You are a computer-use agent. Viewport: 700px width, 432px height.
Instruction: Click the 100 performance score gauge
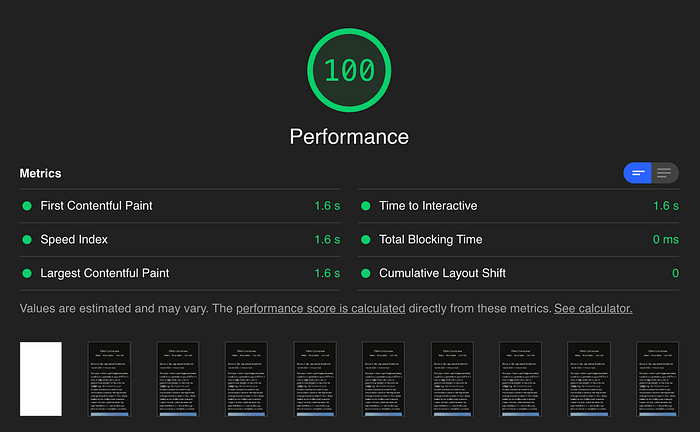click(349, 70)
